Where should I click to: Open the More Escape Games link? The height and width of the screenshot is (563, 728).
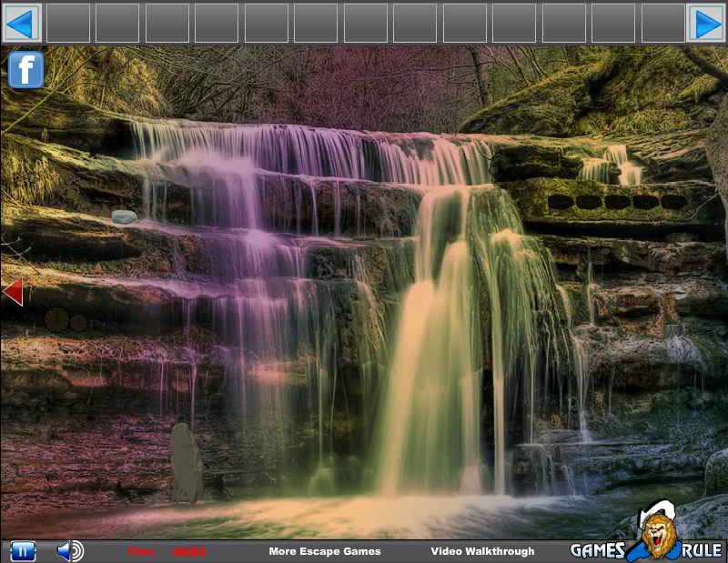(x=325, y=551)
